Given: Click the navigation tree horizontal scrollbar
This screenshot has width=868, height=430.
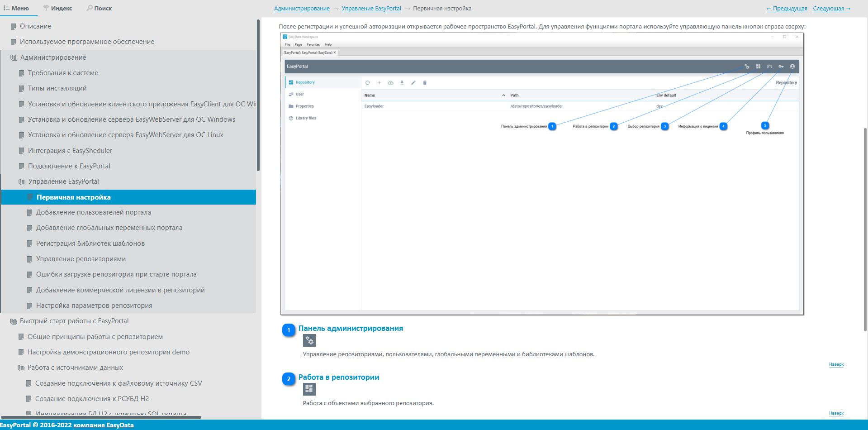Looking at the screenshot, I should [101, 417].
